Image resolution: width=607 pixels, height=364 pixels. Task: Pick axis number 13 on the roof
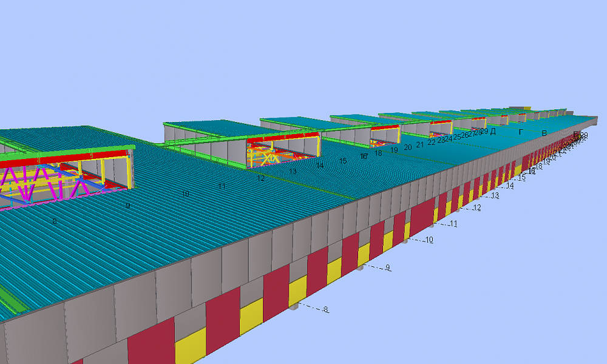tap(293, 172)
